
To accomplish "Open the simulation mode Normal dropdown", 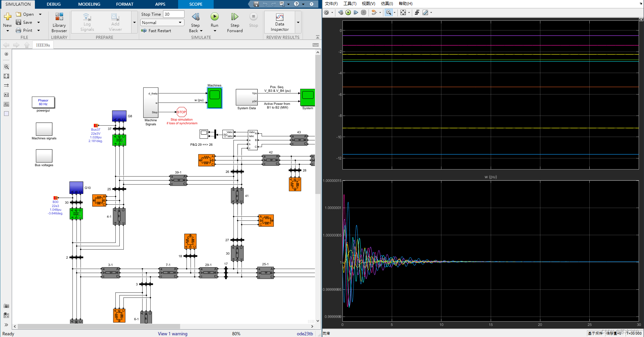I will 162,22.
